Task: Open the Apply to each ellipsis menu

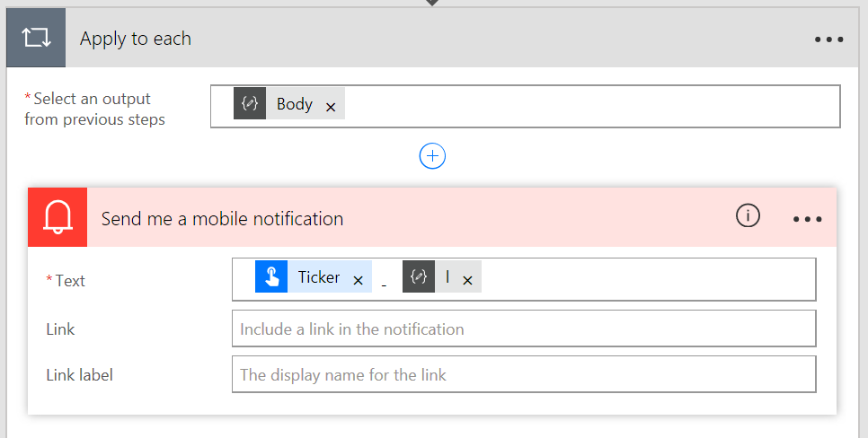Action: point(828,39)
